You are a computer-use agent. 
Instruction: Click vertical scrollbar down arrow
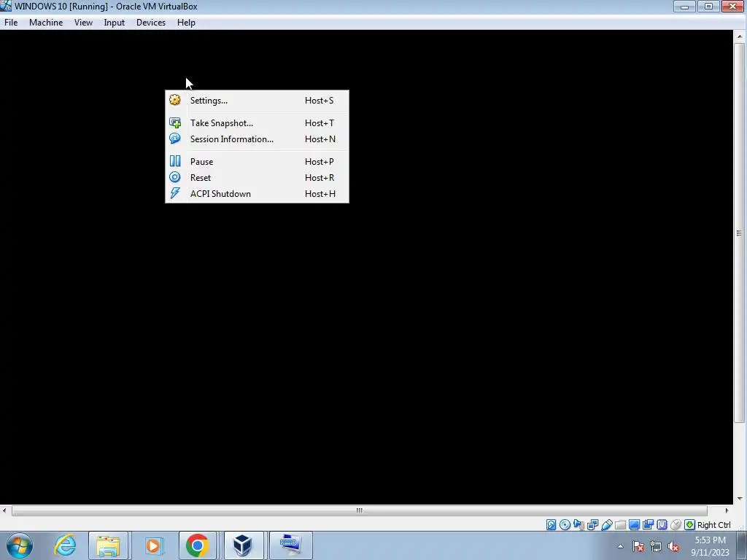740,499
